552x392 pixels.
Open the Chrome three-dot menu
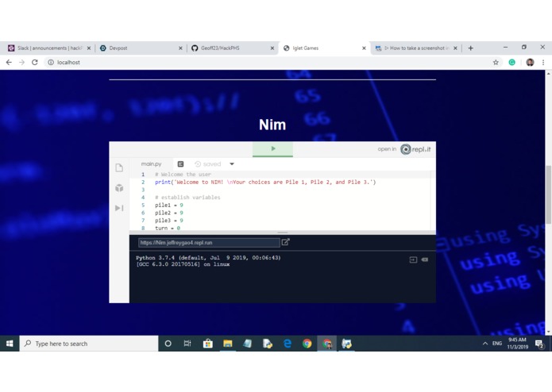(x=543, y=62)
